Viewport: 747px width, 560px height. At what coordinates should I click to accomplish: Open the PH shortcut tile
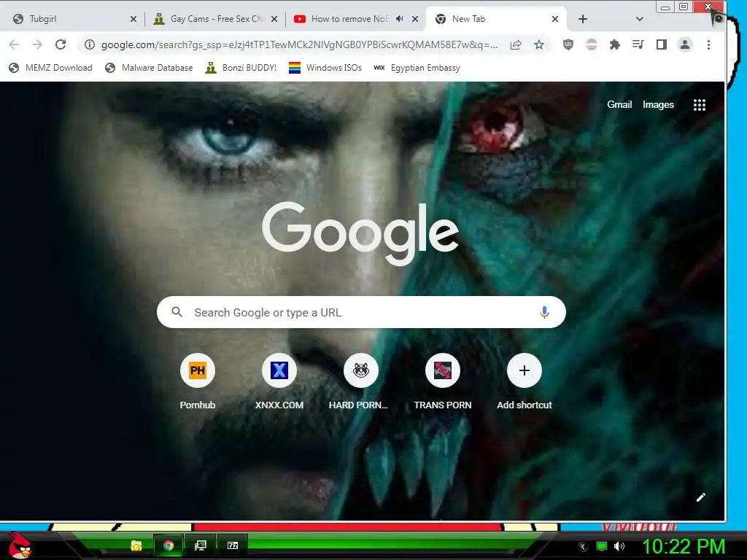[198, 382]
